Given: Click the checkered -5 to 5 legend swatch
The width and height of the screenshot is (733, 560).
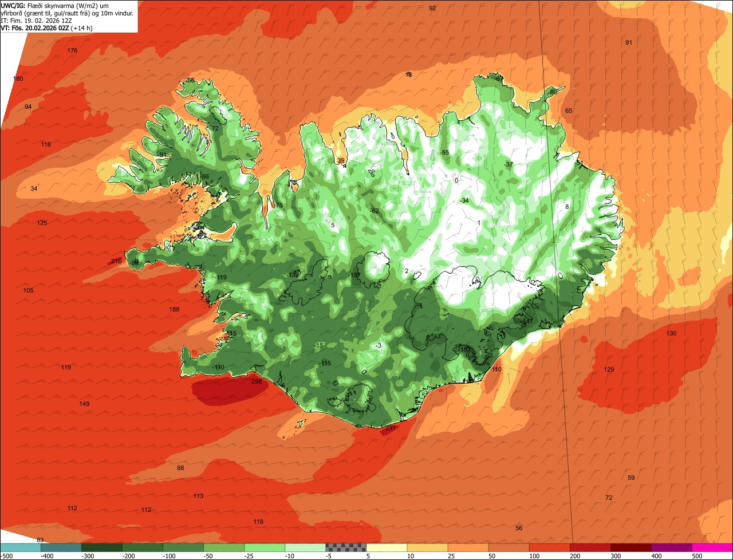Looking at the screenshot, I should pos(345,547).
